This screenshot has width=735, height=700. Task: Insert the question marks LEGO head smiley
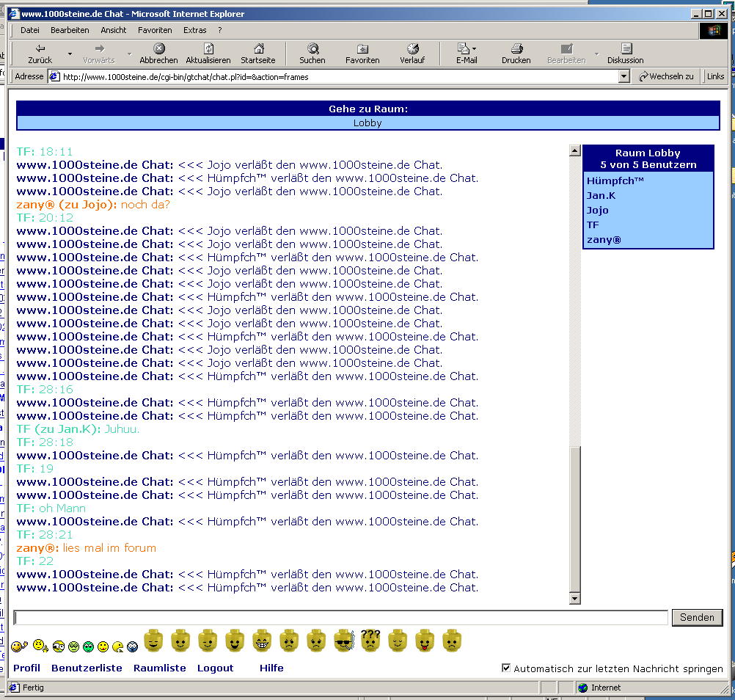tap(370, 641)
